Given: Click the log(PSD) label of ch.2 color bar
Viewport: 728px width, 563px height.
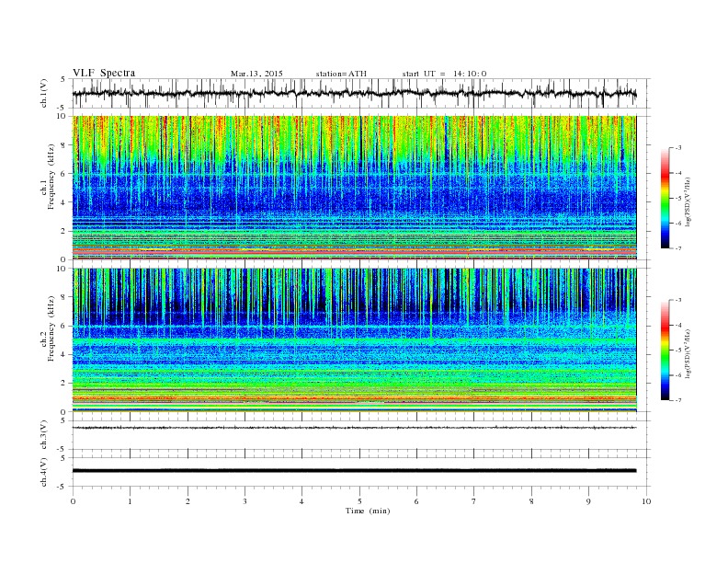Looking at the screenshot, I should point(688,353).
